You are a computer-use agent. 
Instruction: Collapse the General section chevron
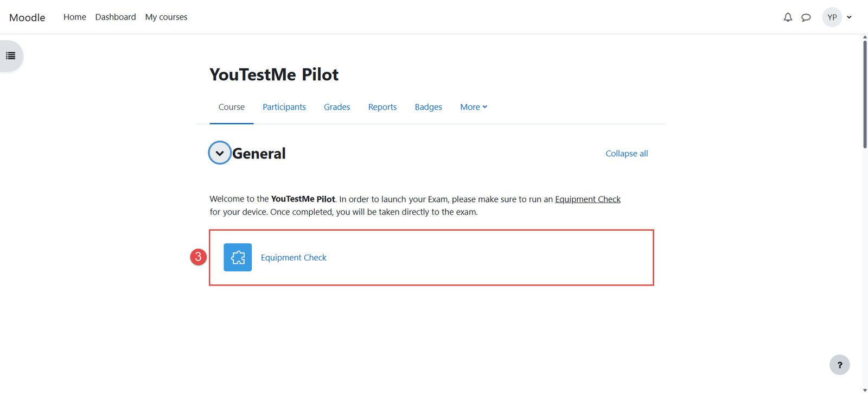[220, 153]
